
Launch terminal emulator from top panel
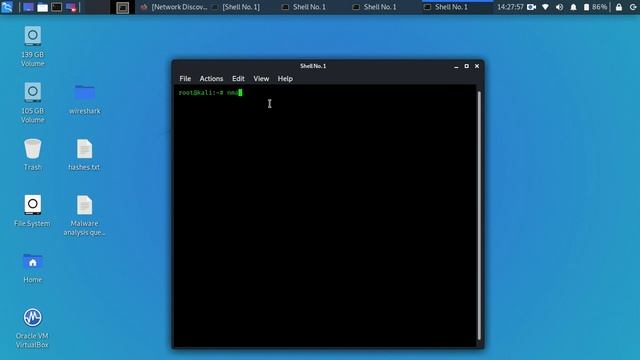(57, 7)
